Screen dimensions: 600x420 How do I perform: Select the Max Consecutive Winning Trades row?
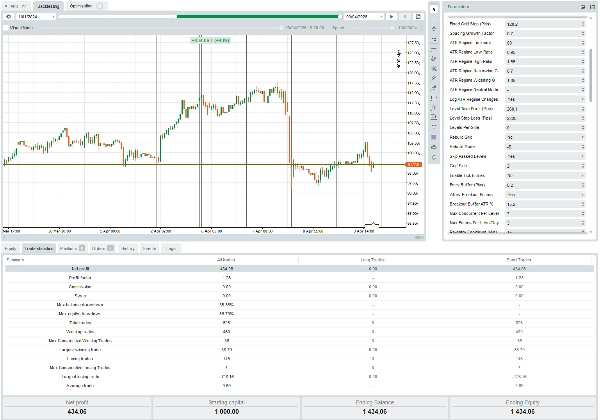tap(300, 341)
